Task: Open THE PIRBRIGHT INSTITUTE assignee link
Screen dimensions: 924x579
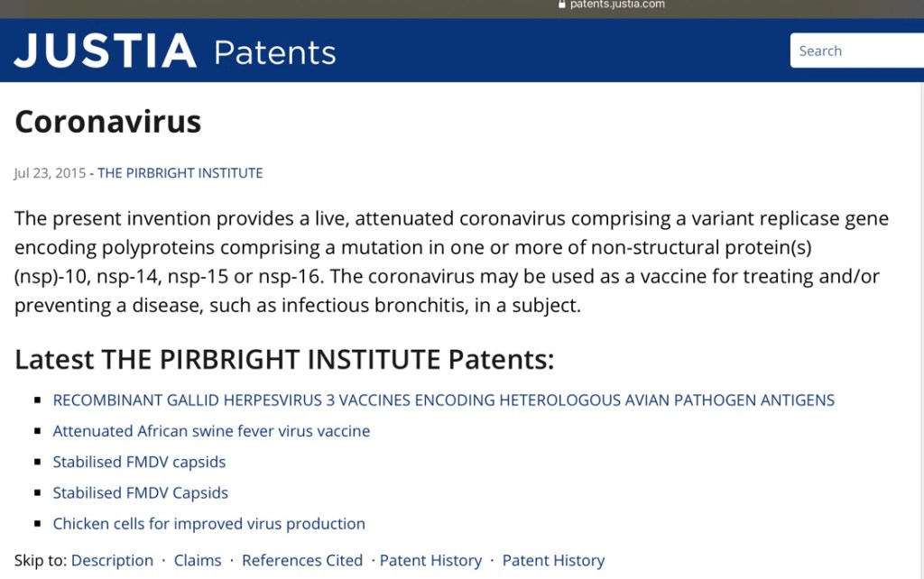Action: pos(180,173)
